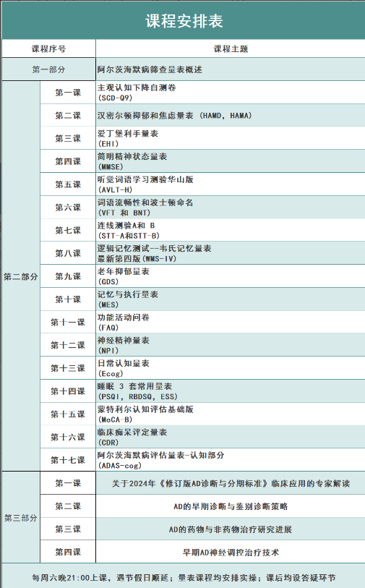365x588 pixels.
Task: Select the 主观认知下降自测卷 (SCD-Q9) cell
Action: [231, 93]
